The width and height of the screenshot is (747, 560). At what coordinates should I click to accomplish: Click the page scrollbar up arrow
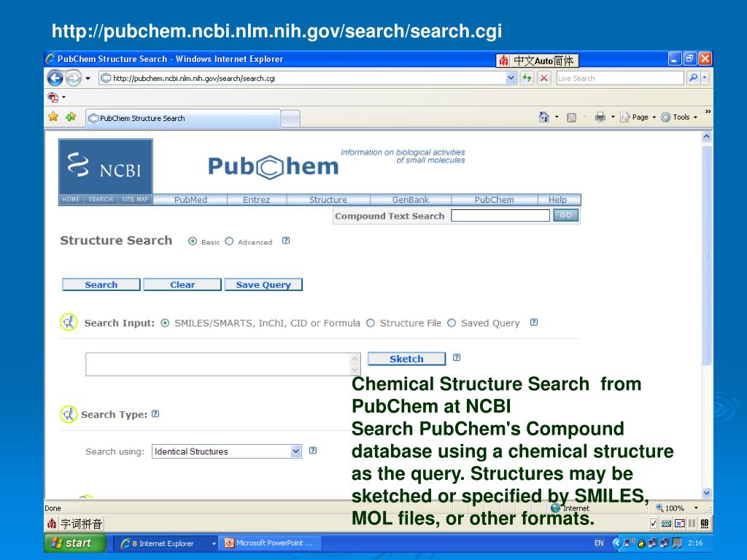point(706,137)
